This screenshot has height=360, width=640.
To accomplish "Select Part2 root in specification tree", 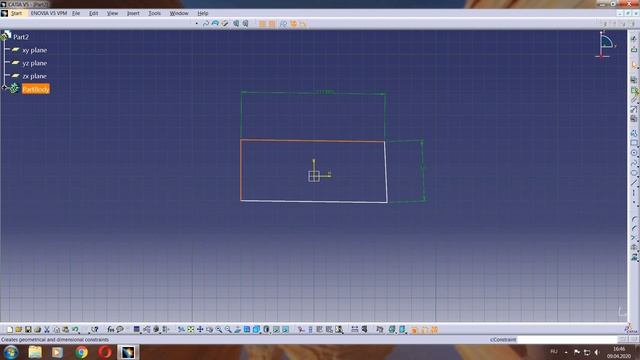I will 21,37.
